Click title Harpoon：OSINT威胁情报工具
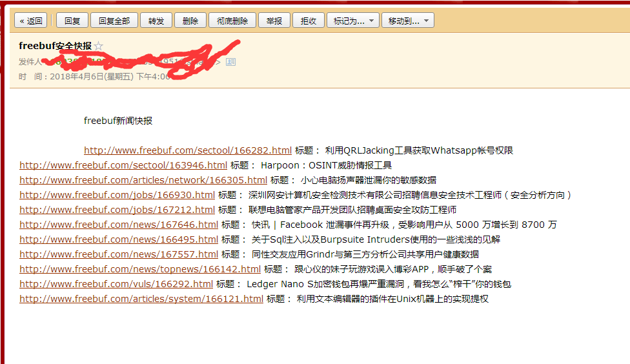The height and width of the screenshot is (364, 630). click(326, 165)
